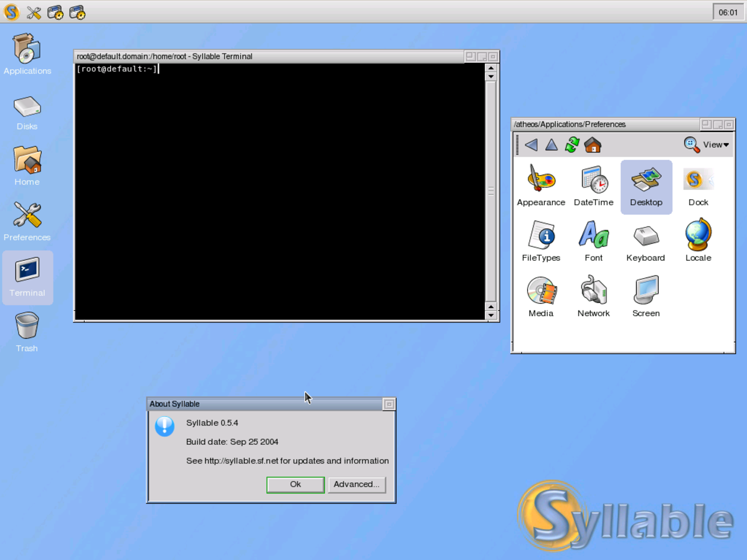747x560 pixels.
Task: Open the Dock preferences icon
Action: pos(698,185)
